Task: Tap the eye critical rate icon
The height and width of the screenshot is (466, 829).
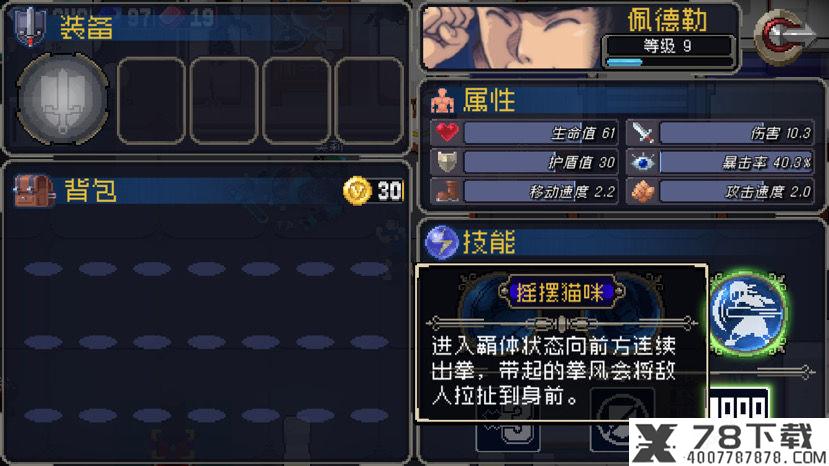Action: click(642, 162)
